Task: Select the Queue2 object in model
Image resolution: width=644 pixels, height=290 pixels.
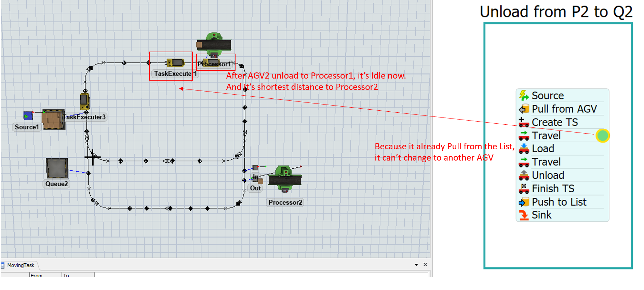Action: (57, 168)
